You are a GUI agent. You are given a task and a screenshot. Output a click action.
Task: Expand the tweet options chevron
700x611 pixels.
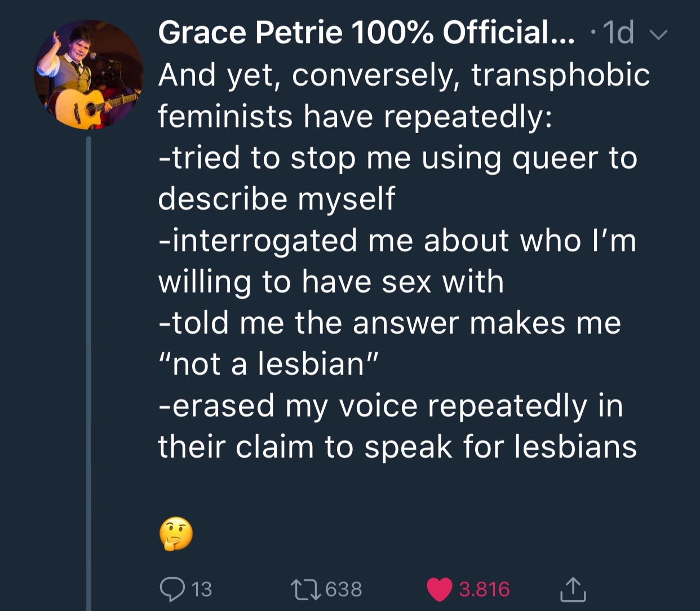(658, 35)
